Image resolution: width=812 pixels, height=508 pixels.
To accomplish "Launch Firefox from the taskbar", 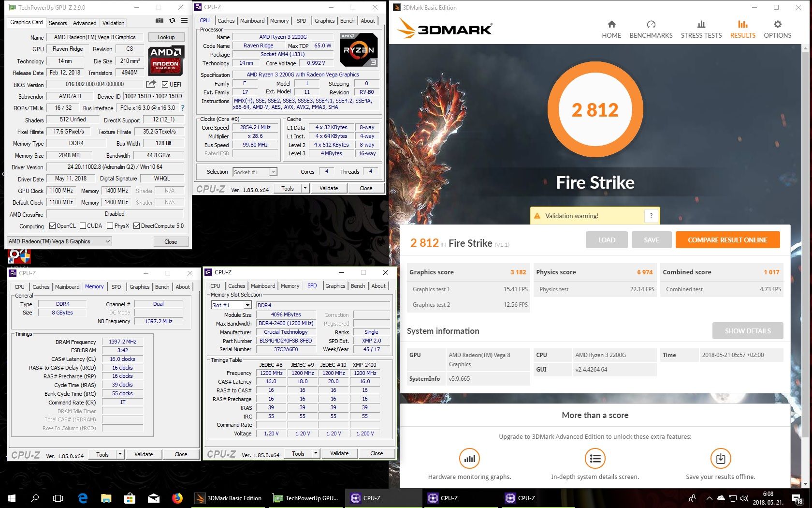I will (177, 498).
